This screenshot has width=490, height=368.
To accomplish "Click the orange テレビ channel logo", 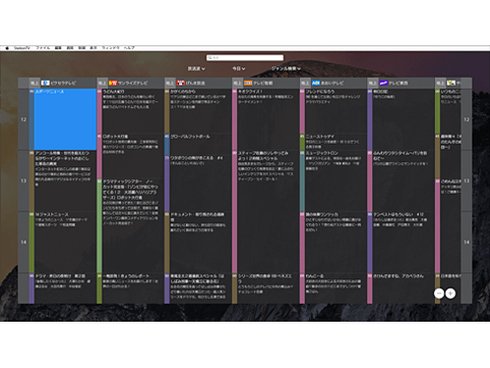I will click(248, 83).
